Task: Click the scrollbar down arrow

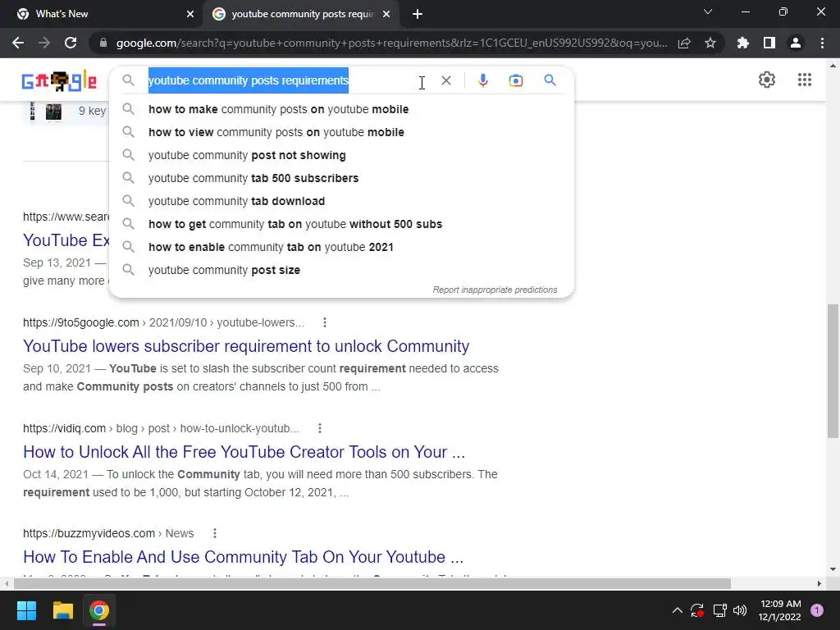Action: pos(833,569)
